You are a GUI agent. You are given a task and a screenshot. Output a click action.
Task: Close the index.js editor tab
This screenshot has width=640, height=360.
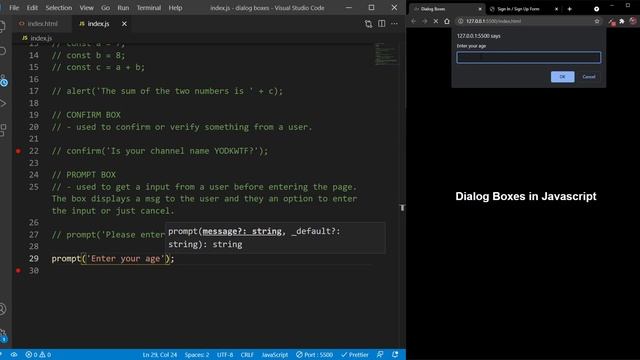(124, 24)
